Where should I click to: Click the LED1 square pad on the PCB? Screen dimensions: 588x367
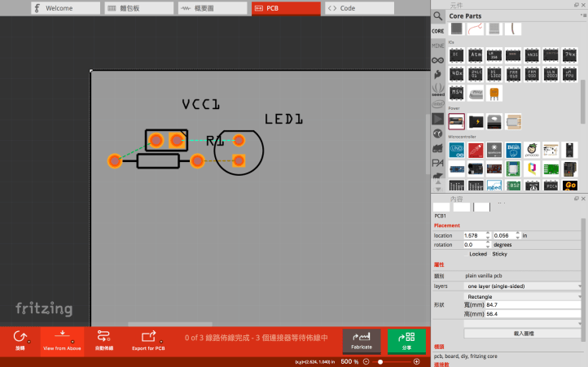(x=239, y=161)
